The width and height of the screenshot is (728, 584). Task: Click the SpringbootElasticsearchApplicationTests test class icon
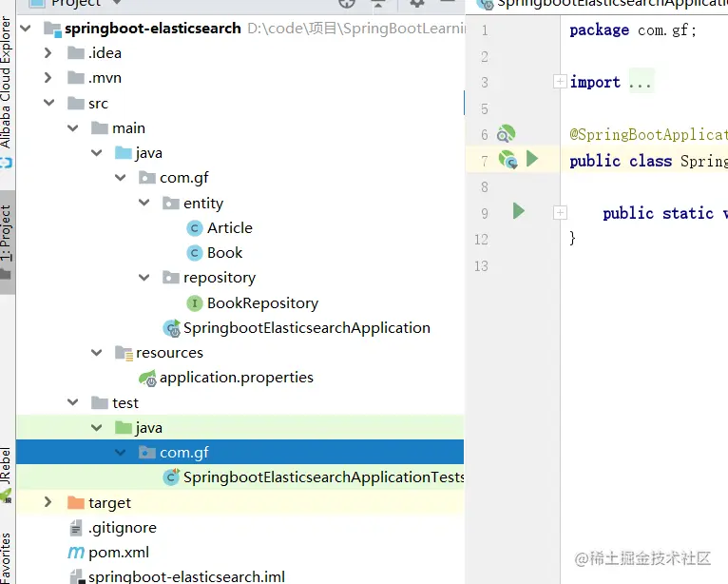coord(171,477)
